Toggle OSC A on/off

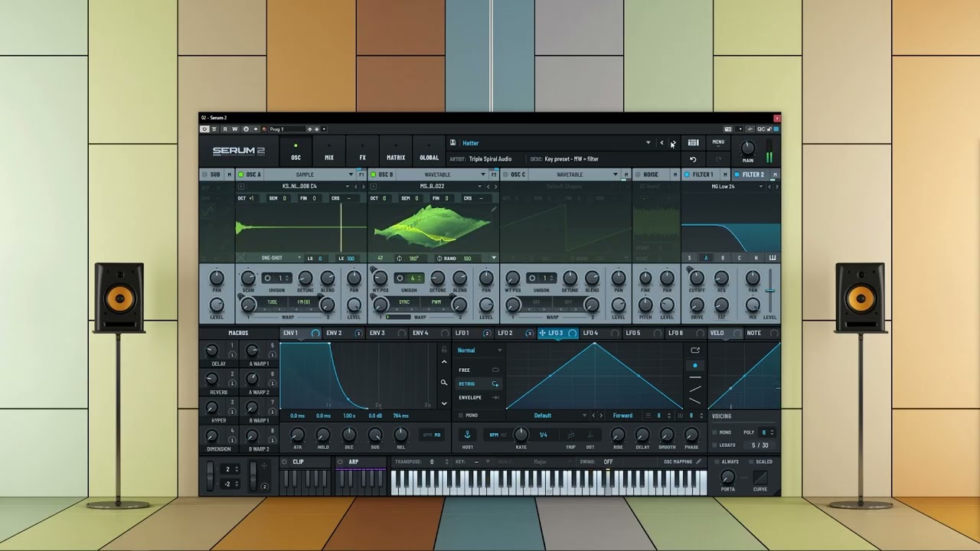click(x=241, y=174)
